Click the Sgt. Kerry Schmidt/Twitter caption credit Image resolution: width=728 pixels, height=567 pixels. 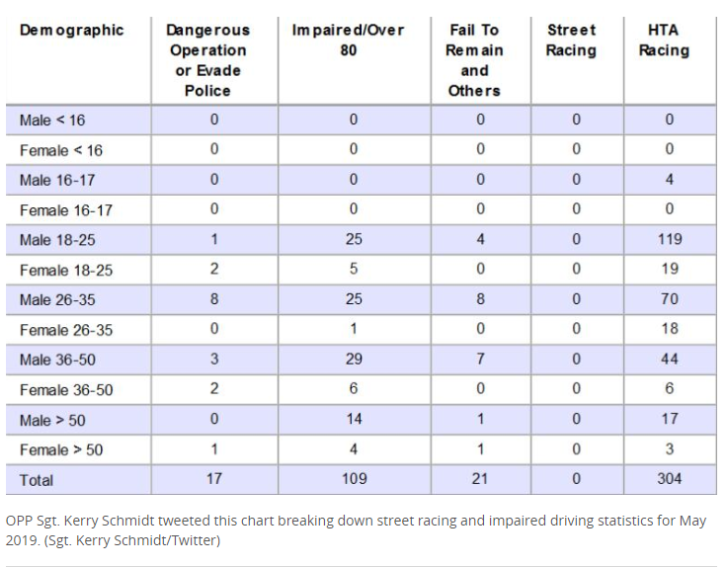(x=131, y=541)
